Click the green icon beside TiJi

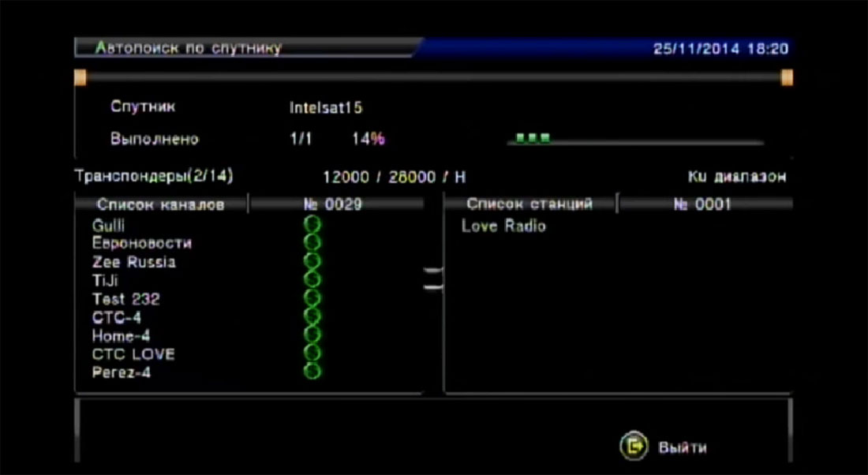click(312, 279)
